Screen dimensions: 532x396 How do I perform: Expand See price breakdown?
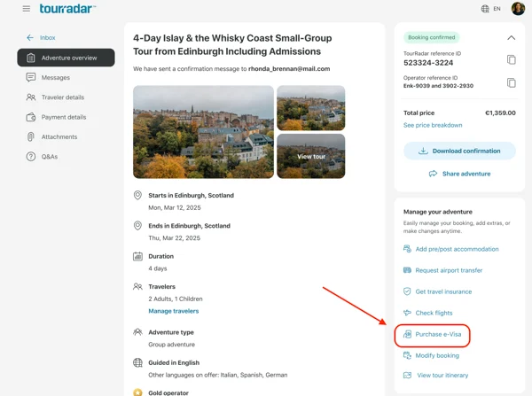click(x=433, y=125)
